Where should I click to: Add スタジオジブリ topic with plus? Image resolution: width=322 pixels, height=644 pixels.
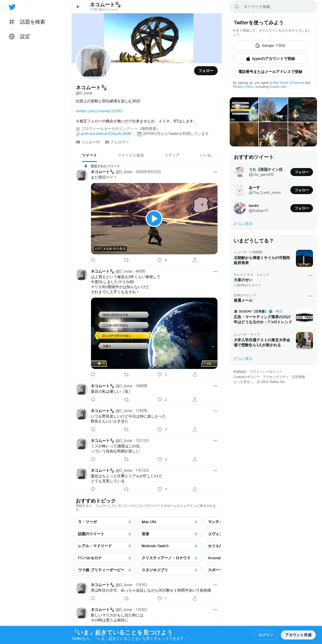pos(196,570)
